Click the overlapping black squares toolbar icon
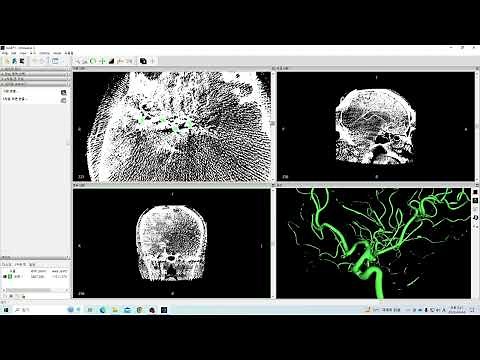 point(143,61)
